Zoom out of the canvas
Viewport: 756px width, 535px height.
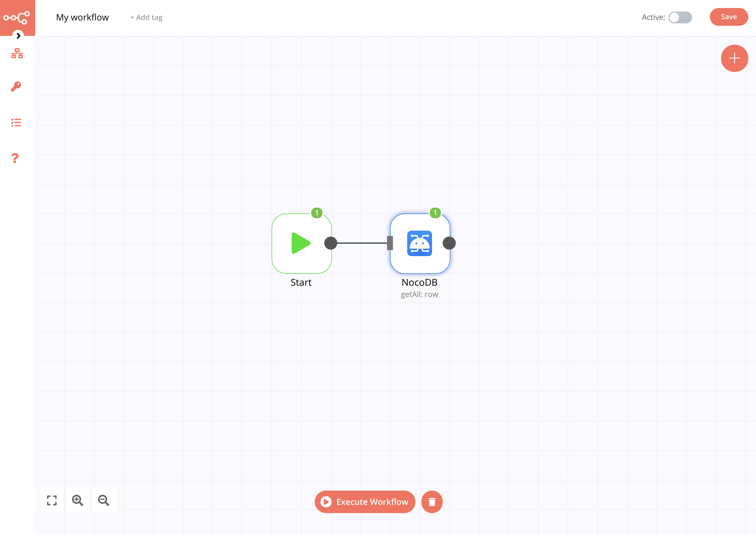click(103, 500)
